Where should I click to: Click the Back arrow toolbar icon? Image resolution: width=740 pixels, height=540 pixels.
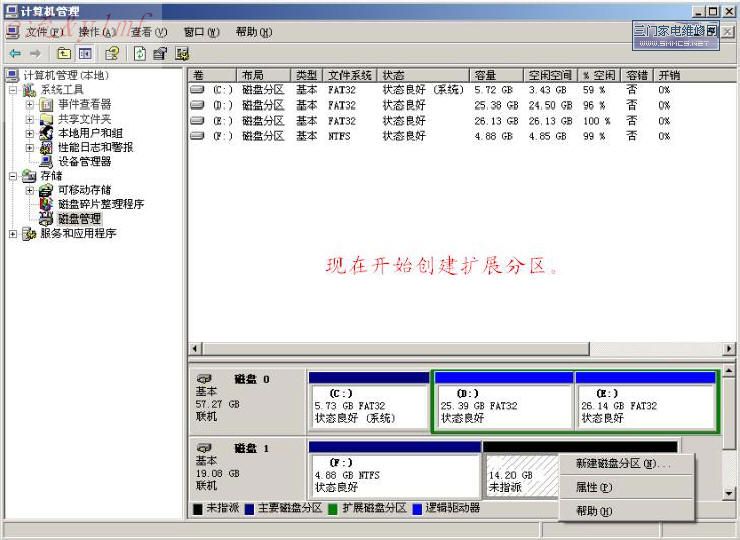click(14, 53)
